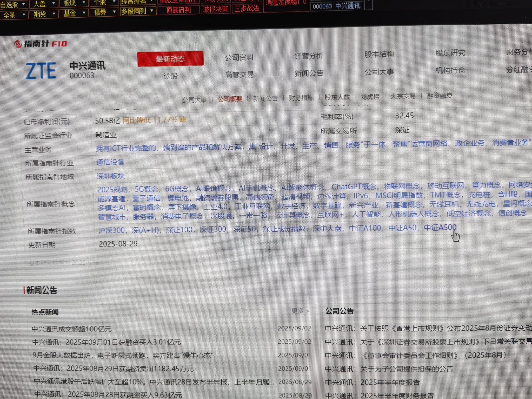Open the 量子通信 concept link
The image size is (532, 399).
click(147, 198)
